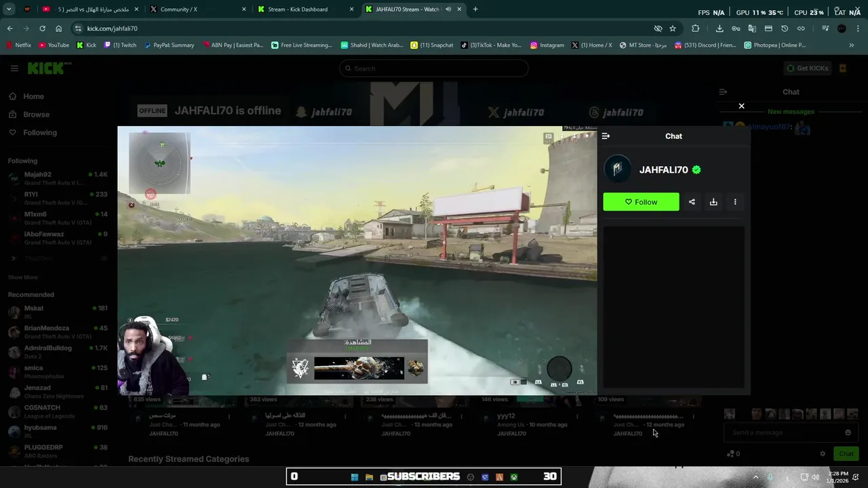This screenshot has width=868, height=488.
Task: Open Windows Start menu
Action: 354,477
